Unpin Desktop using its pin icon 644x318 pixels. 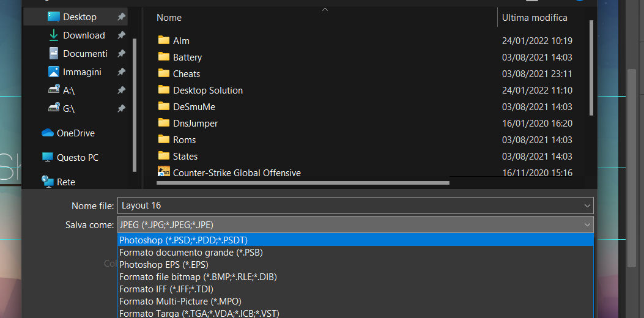point(121,17)
